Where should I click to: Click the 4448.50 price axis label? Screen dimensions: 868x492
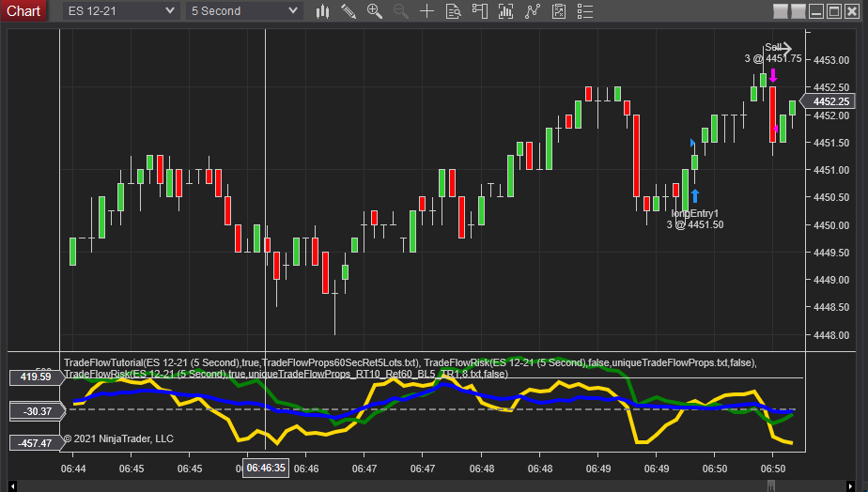click(x=831, y=307)
